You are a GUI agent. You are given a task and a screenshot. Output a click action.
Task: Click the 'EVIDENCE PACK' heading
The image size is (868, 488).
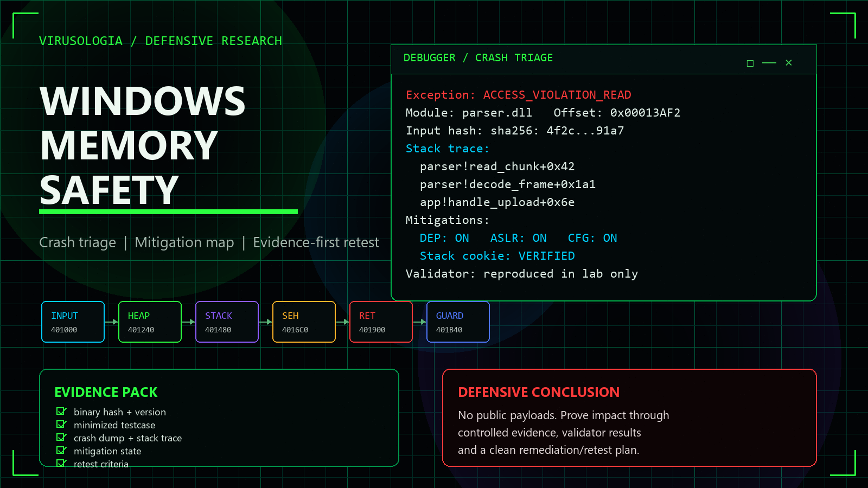(x=106, y=392)
